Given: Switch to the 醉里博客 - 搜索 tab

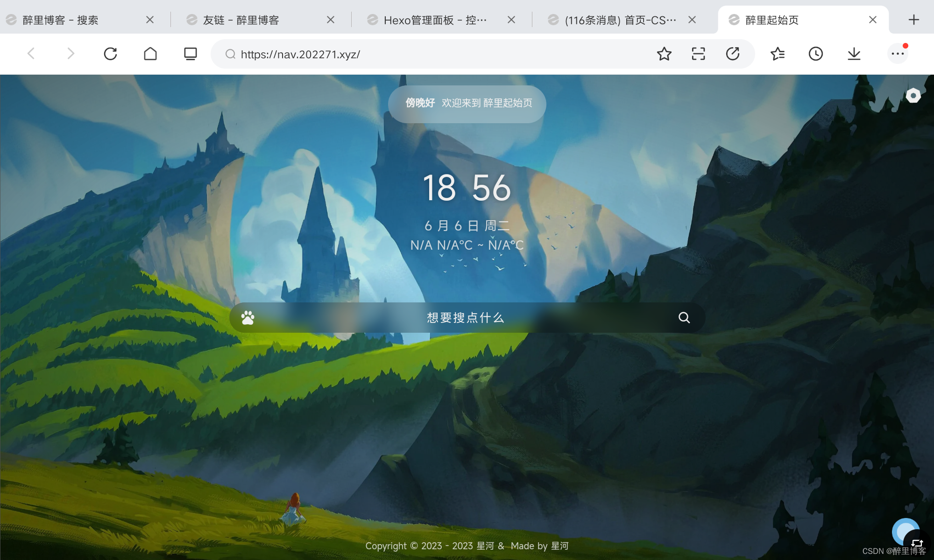Looking at the screenshot, I should coord(79,20).
